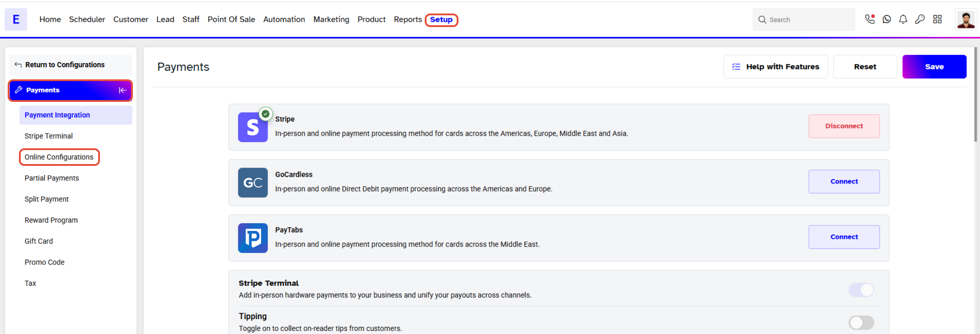Open the phone calls icon
The height and width of the screenshot is (334, 980).
(870, 19)
